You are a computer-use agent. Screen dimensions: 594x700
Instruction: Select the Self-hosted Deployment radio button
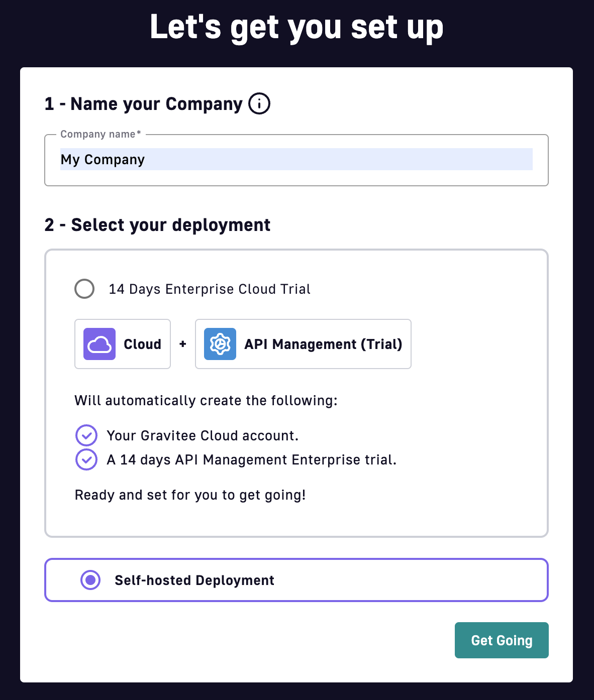click(x=90, y=580)
